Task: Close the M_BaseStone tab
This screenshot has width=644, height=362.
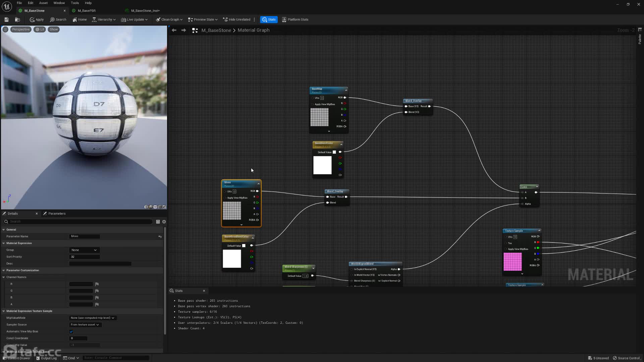Action: (x=65, y=11)
